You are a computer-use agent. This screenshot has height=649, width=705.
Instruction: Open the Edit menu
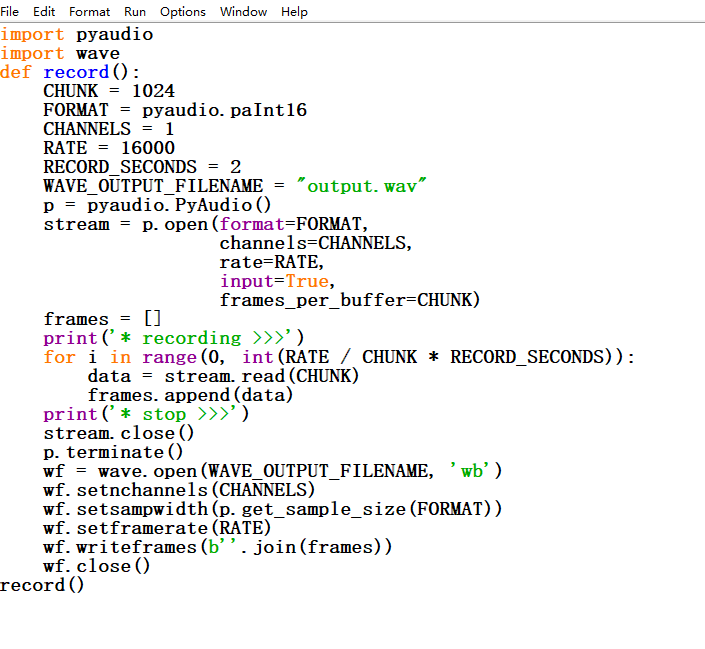(x=44, y=11)
